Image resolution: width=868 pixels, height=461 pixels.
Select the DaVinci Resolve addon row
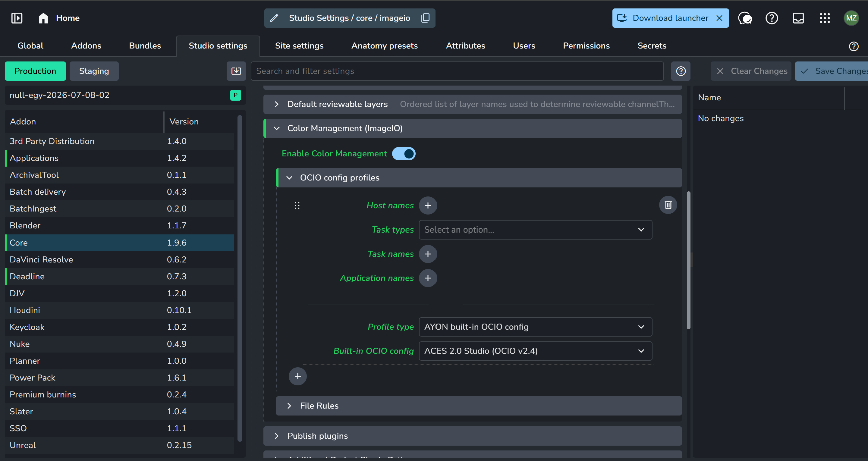tap(119, 260)
